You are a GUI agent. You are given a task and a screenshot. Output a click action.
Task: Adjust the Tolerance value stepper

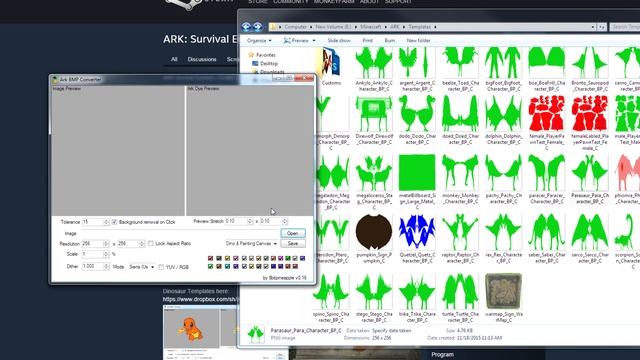pyautogui.click(x=107, y=222)
